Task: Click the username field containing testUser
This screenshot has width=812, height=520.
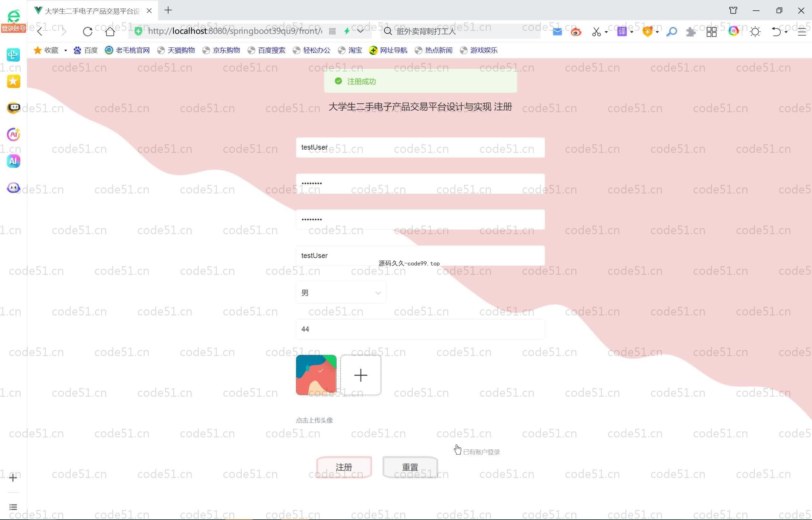Action: pos(420,147)
